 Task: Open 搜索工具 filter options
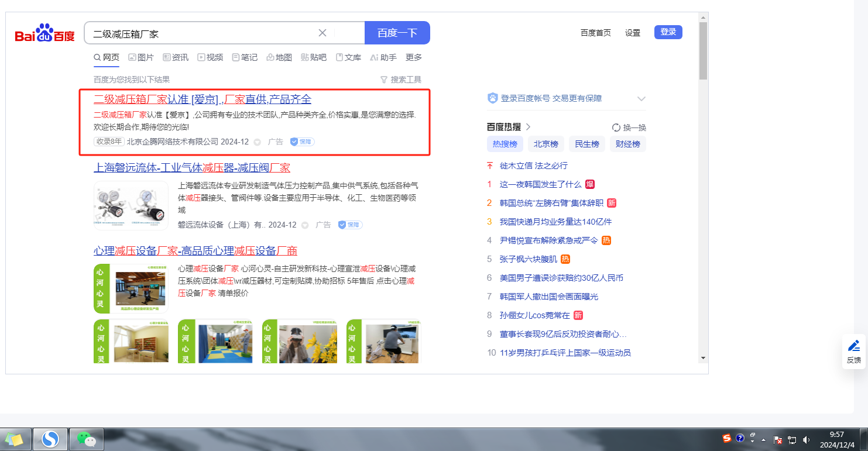point(401,80)
